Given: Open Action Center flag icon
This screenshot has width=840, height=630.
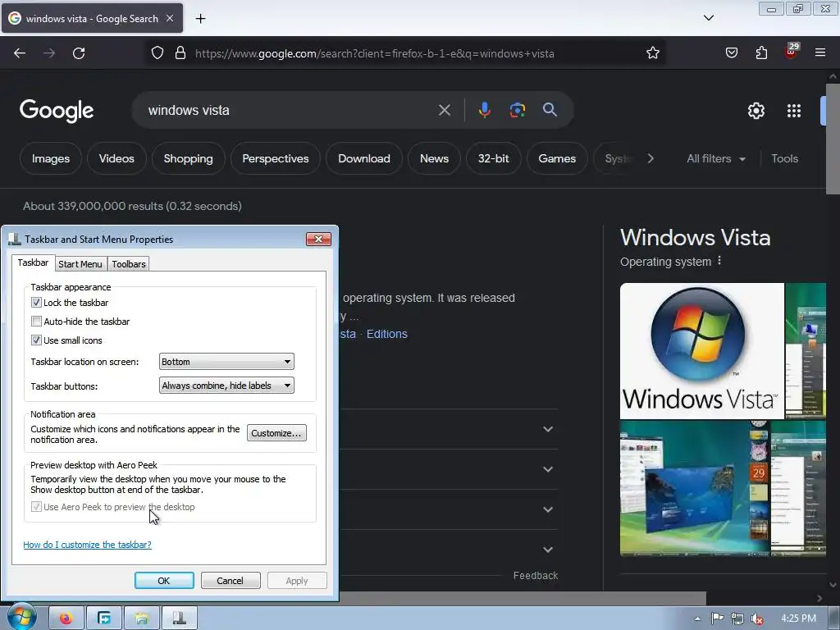Looking at the screenshot, I should (717, 619).
